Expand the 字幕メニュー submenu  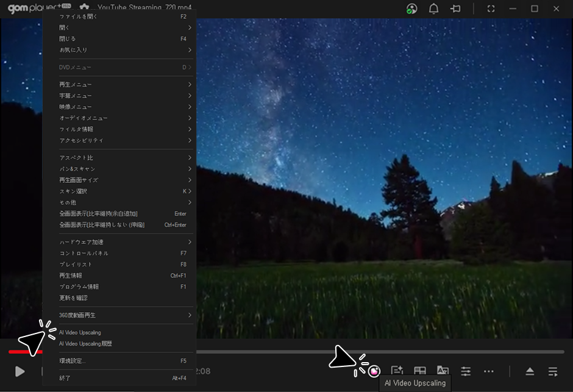[122, 96]
